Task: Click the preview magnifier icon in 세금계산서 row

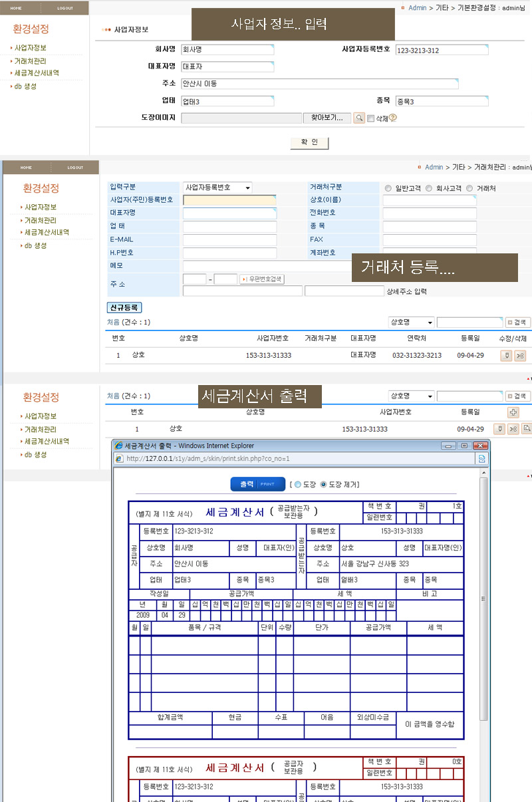Action: pos(527,429)
